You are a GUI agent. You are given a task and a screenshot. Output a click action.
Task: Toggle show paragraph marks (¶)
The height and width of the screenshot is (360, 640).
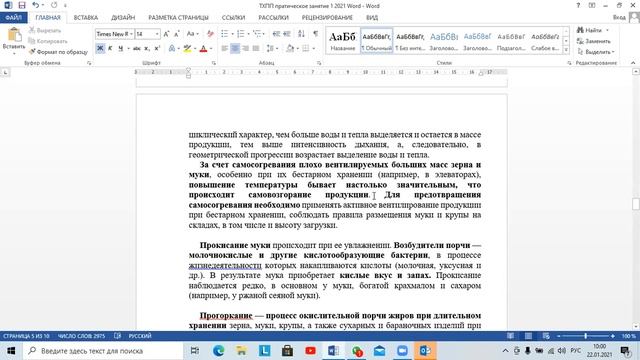[x=316, y=34]
